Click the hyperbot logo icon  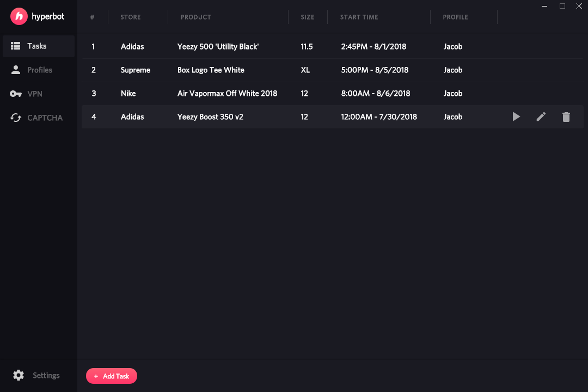[19, 16]
